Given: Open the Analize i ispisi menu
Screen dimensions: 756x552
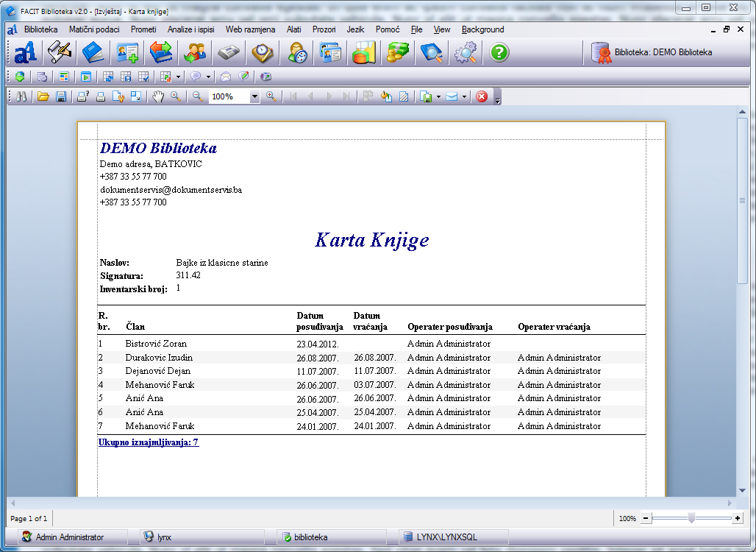Looking at the screenshot, I should pyautogui.click(x=190, y=29).
